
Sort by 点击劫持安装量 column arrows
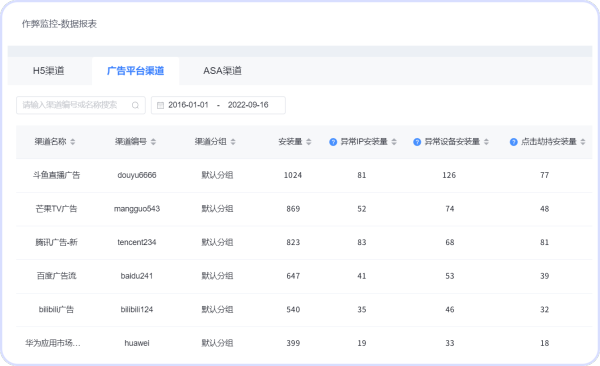(582, 142)
